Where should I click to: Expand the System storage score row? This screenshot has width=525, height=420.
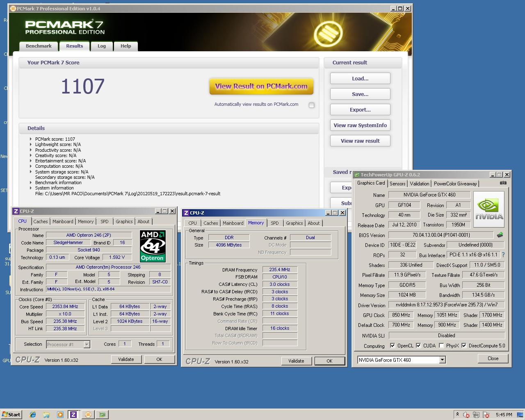tap(31, 172)
